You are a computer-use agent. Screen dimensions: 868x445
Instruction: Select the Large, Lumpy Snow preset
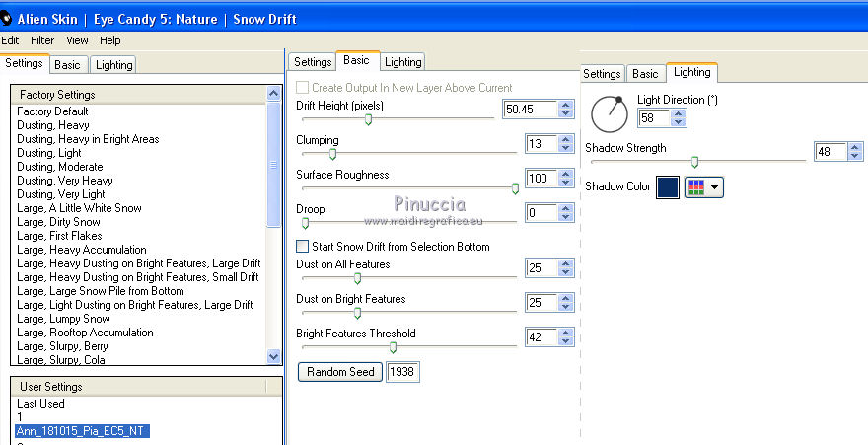pos(64,319)
